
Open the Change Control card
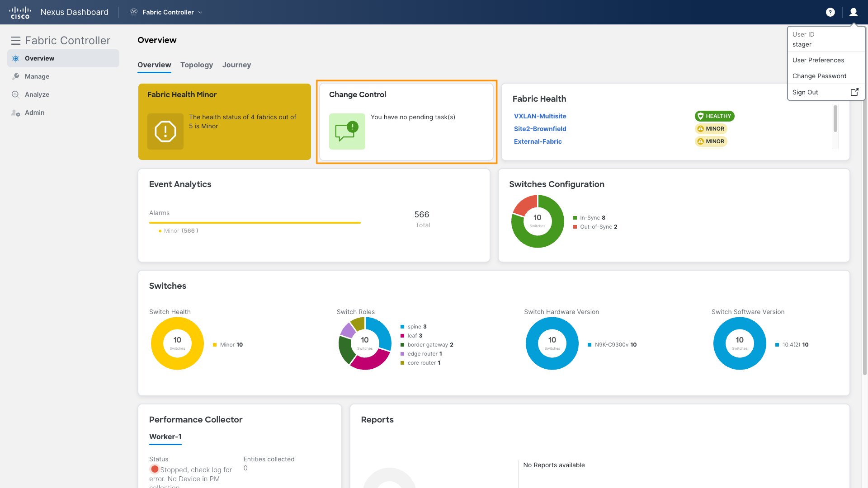[406, 122]
